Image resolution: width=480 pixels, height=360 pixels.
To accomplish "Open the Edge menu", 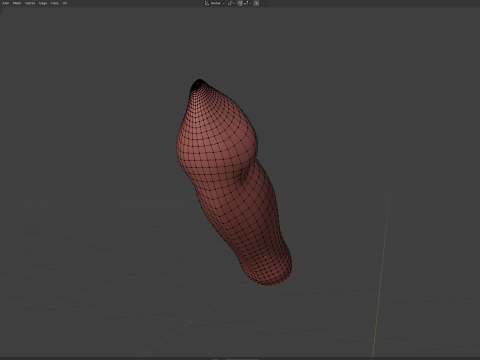I will 43,3.
